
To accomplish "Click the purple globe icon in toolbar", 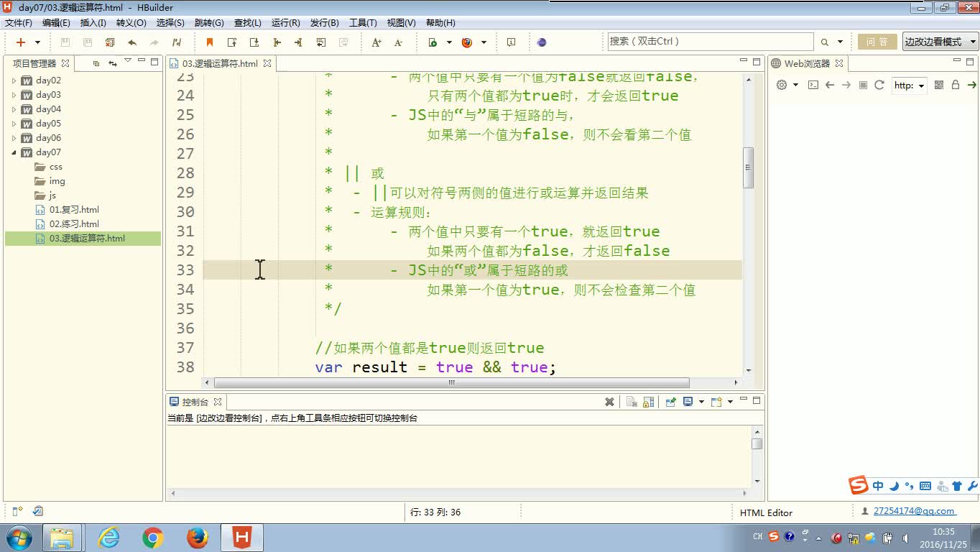I will [542, 42].
